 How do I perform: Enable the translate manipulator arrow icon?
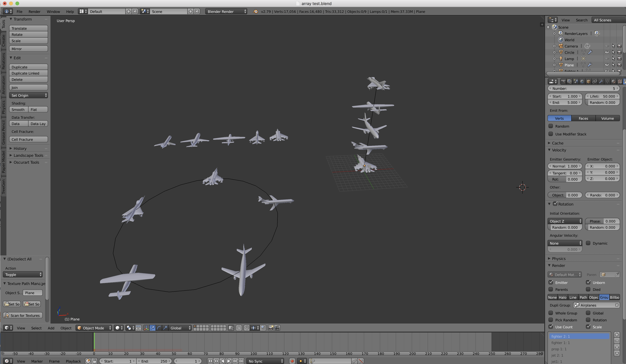[x=153, y=328]
